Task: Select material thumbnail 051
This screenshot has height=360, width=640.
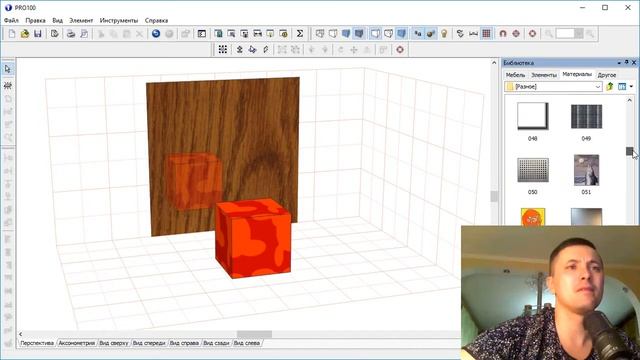Action: 586,170
